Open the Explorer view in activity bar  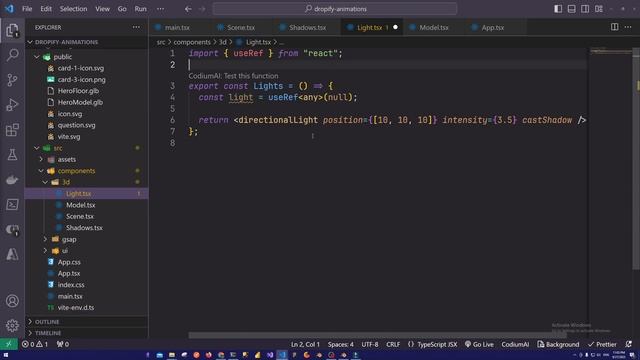[12, 30]
